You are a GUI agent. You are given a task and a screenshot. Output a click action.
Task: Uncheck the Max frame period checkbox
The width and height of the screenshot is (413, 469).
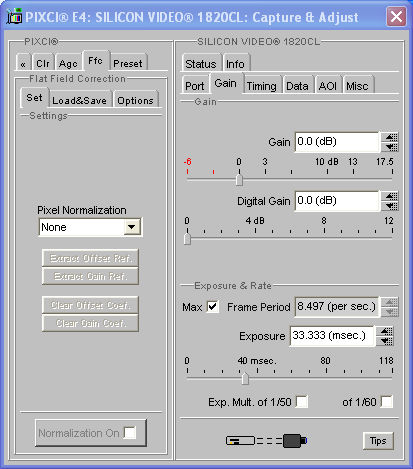[x=213, y=306]
